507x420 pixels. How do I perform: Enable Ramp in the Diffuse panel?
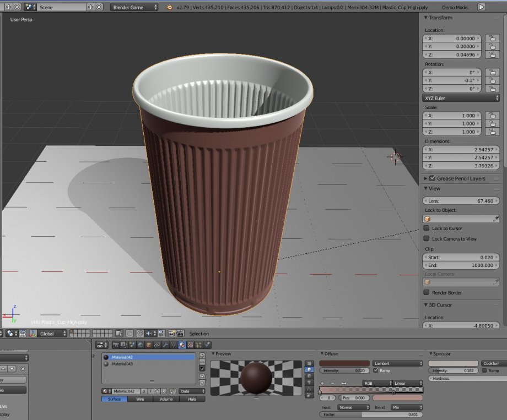[375, 370]
